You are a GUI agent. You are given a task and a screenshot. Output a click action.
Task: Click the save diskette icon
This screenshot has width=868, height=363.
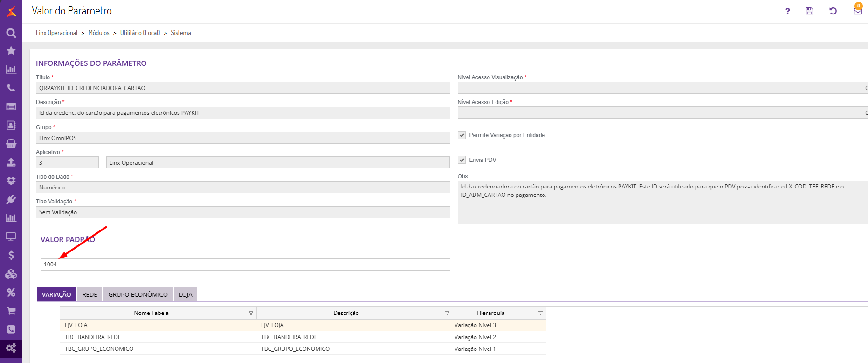point(809,11)
